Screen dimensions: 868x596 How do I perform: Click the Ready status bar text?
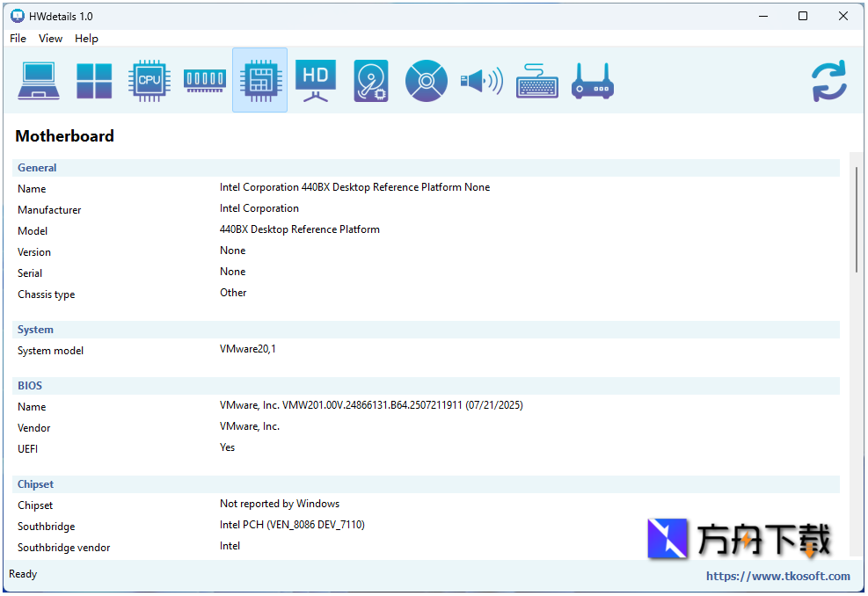click(23, 574)
